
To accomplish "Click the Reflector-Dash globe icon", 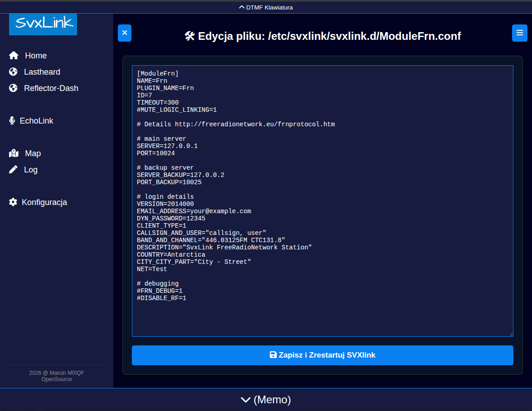I will pyautogui.click(x=13, y=88).
